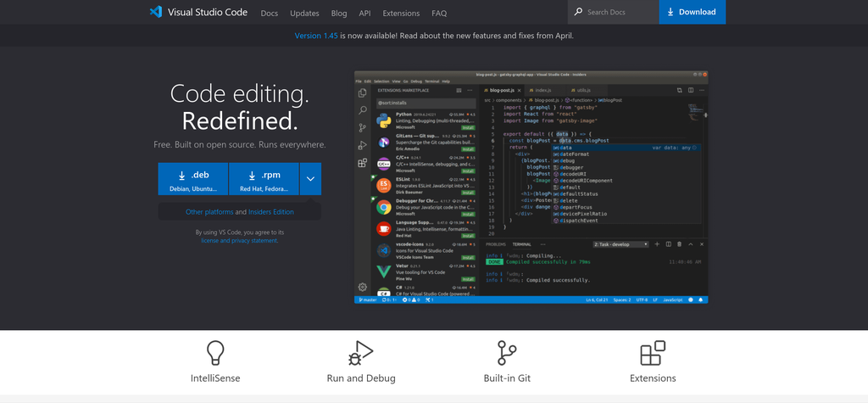Screen dimensions: 868x403
Task: Click the JavaScript language mode in status bar
Action: (x=672, y=299)
